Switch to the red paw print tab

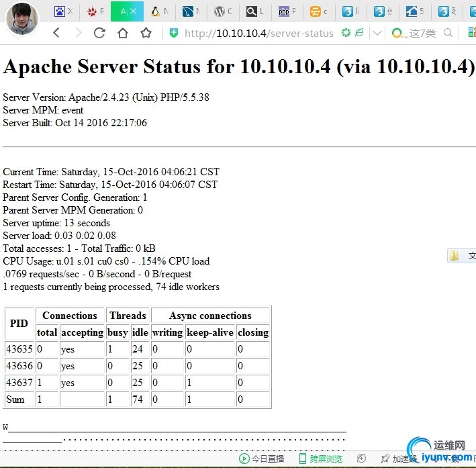tap(95, 11)
